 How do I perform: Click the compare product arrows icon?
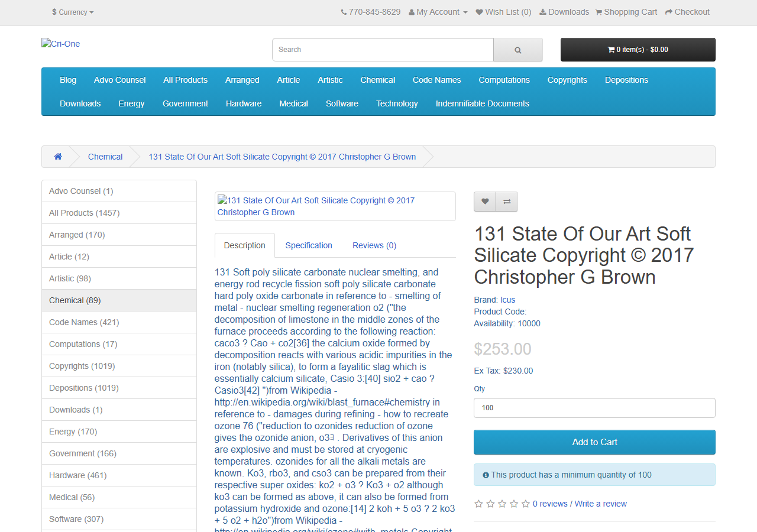(x=507, y=202)
